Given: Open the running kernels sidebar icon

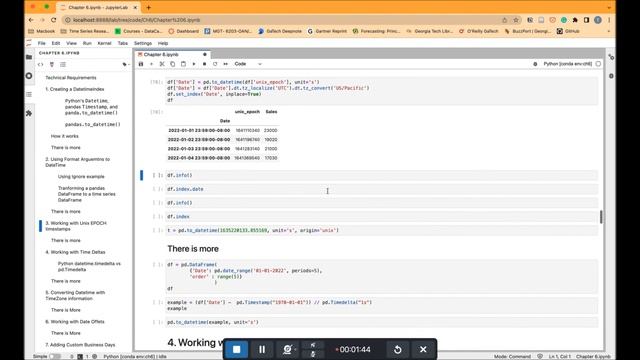Looking at the screenshot, I should click(x=29, y=76).
